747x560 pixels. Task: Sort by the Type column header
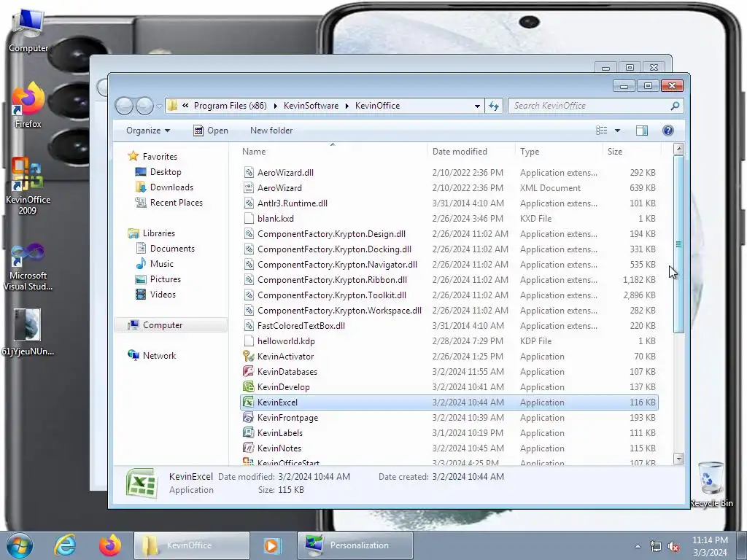click(x=559, y=152)
